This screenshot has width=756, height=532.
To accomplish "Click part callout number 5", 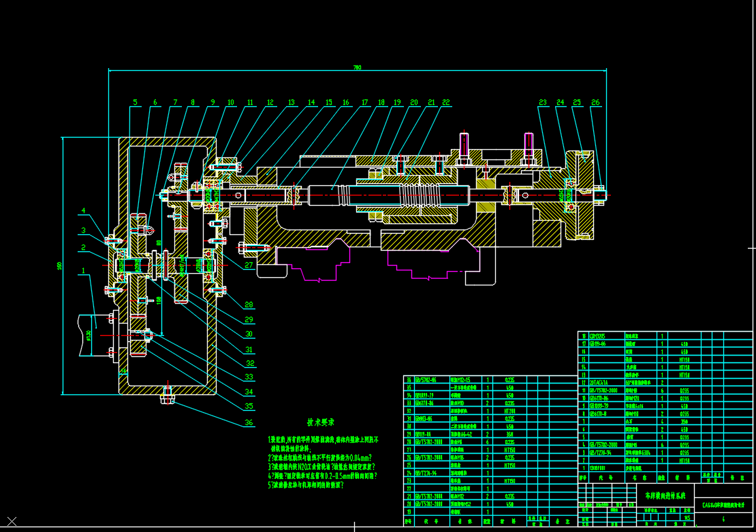I will click(135, 102).
